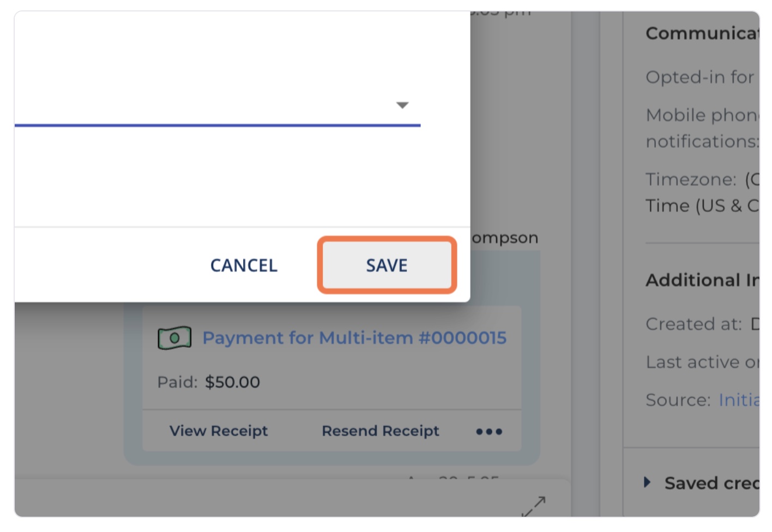772x532 pixels.
Task: Click the Mobile phone notifications entry
Action: click(702, 128)
